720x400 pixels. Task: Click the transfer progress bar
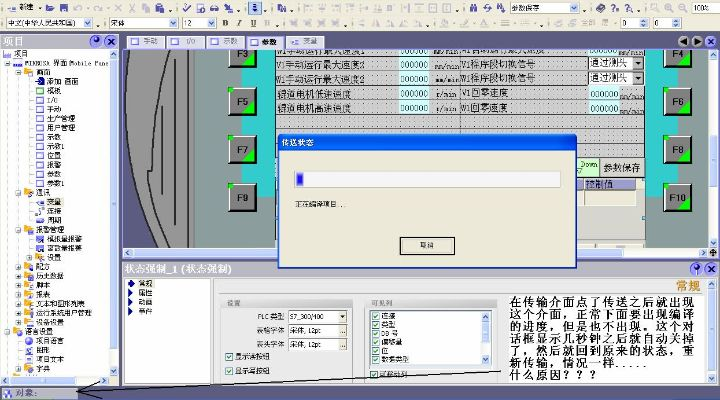(427, 179)
